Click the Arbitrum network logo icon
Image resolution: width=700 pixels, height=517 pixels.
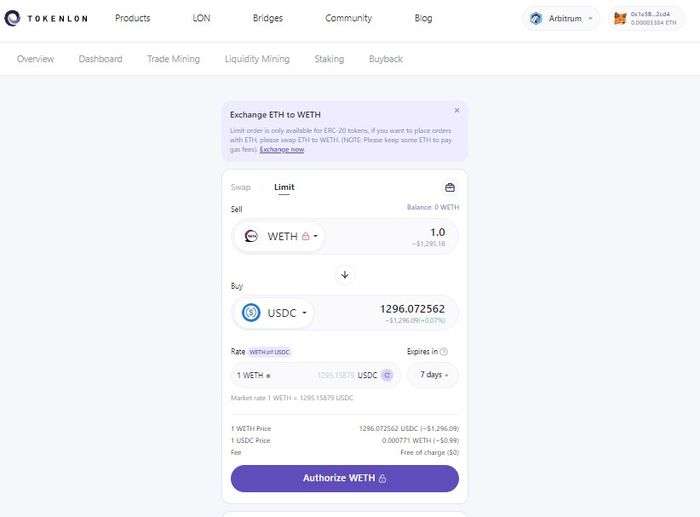(x=536, y=19)
